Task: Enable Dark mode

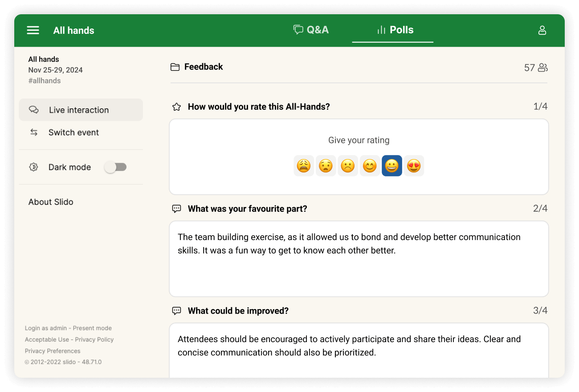Action: pos(115,167)
